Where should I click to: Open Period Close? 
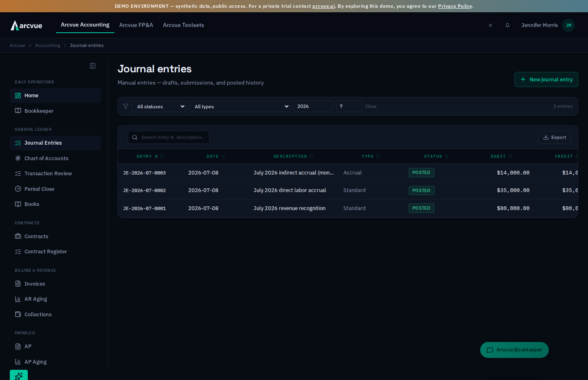click(55, 189)
